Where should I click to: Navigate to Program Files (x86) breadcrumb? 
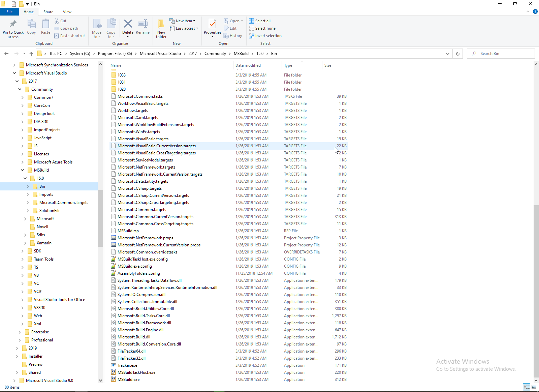point(115,54)
